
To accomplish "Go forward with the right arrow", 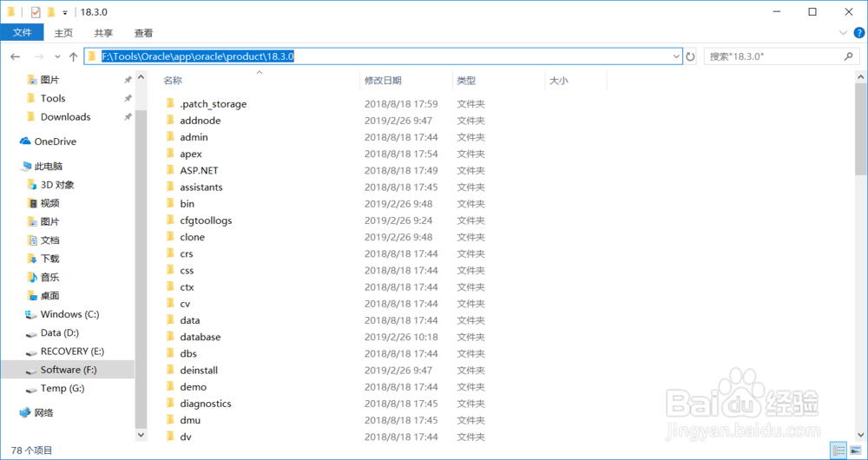I will click(x=39, y=56).
